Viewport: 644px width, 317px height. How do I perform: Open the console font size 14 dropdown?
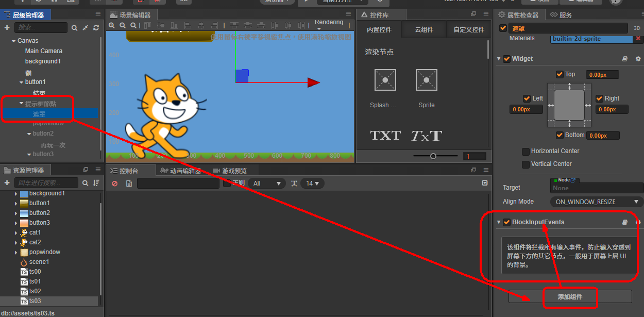coord(312,183)
